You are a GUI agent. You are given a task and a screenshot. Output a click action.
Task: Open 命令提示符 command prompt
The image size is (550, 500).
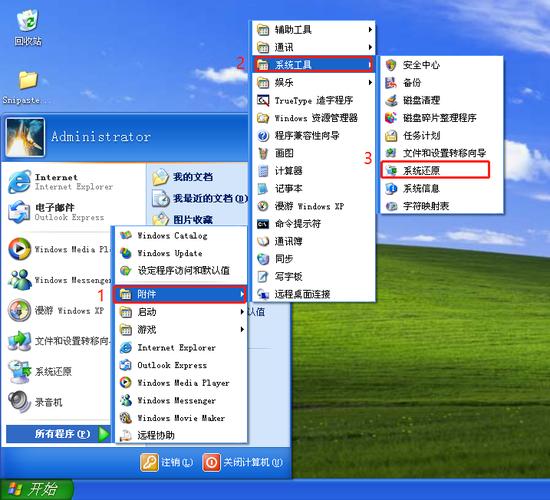[x=313, y=224]
